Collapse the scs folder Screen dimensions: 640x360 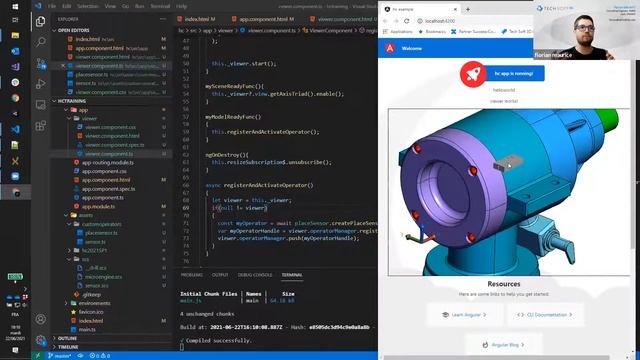[x=69, y=259]
